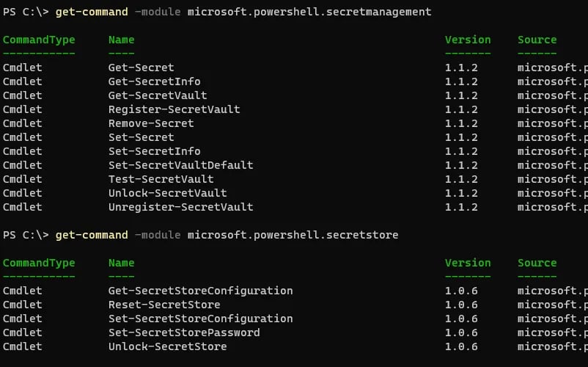
Task: Click the microsoft.powershell.secretstore module argument
Action: pos(293,235)
